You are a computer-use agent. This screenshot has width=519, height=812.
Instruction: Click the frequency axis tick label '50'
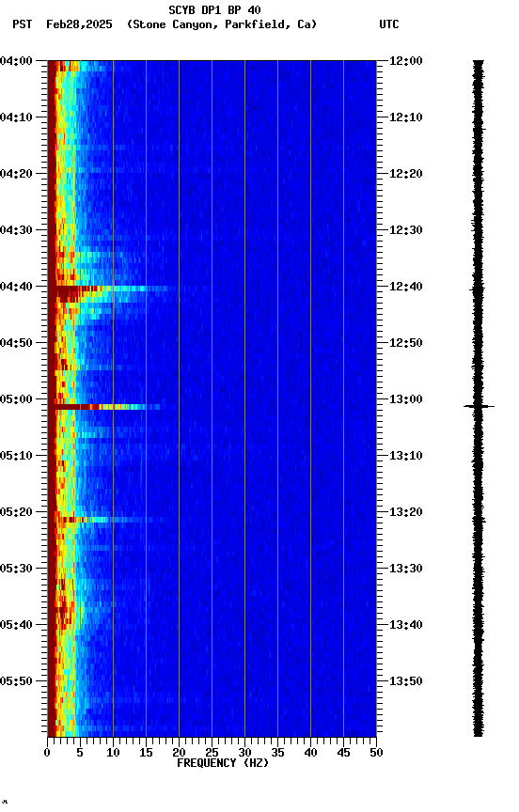[x=376, y=753]
